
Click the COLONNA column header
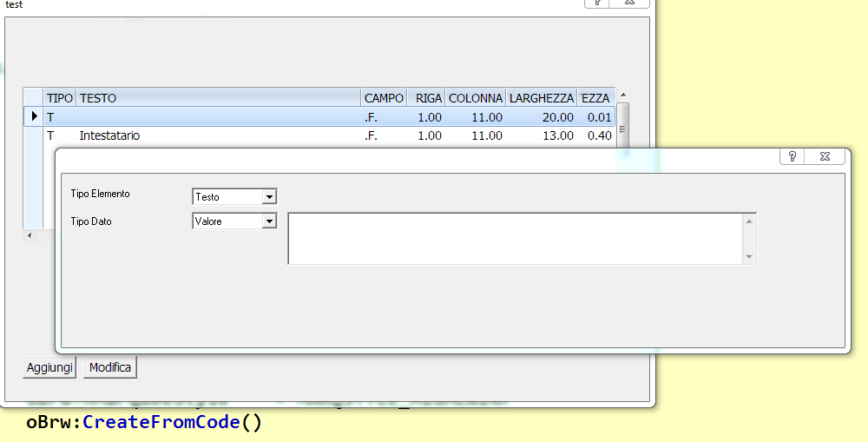point(476,98)
